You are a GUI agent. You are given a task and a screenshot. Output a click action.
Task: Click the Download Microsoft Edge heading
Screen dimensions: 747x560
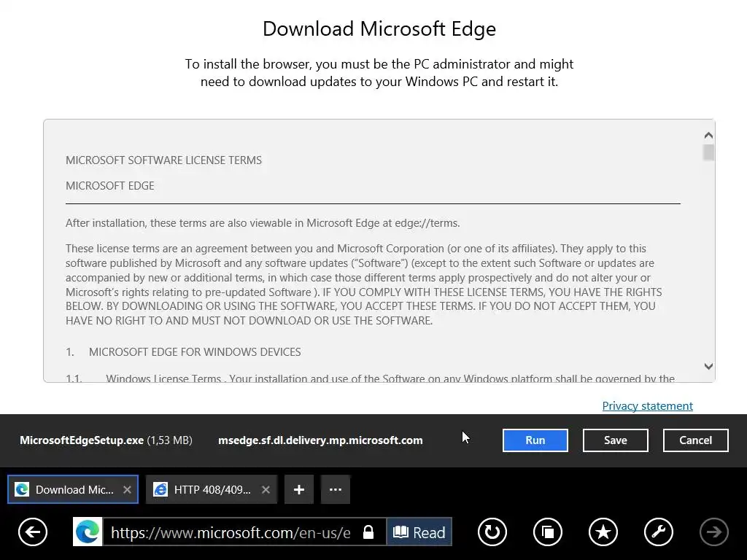coord(379,29)
